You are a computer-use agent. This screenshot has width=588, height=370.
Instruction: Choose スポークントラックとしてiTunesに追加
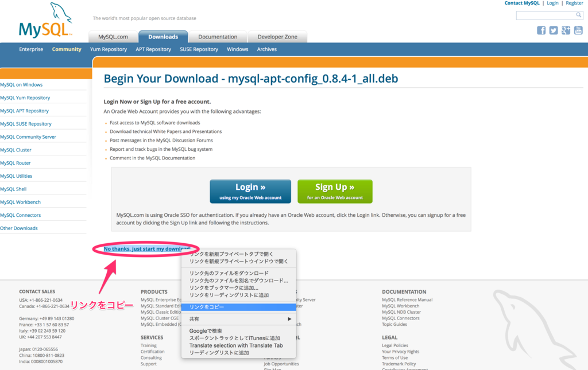(x=238, y=338)
